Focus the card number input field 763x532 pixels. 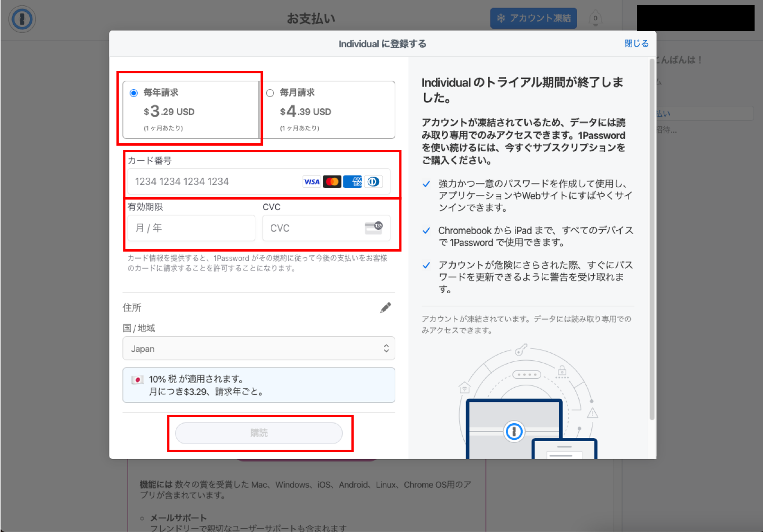tap(259, 182)
